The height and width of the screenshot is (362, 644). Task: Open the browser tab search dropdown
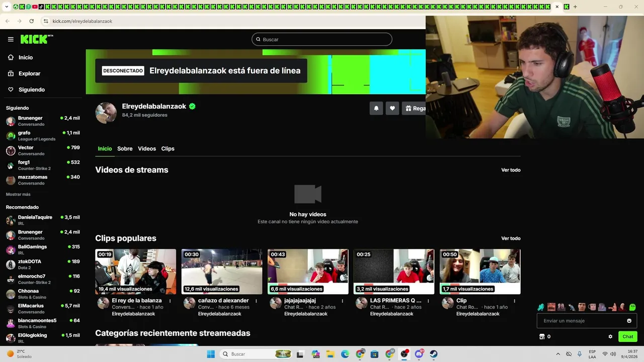pyautogui.click(x=7, y=7)
